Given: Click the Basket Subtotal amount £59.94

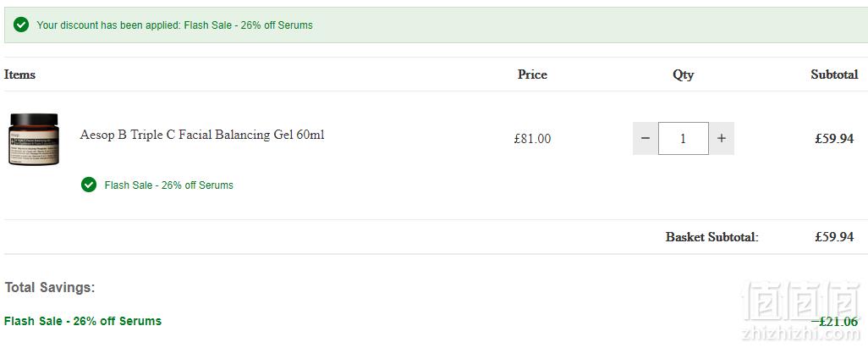Looking at the screenshot, I should [834, 237].
